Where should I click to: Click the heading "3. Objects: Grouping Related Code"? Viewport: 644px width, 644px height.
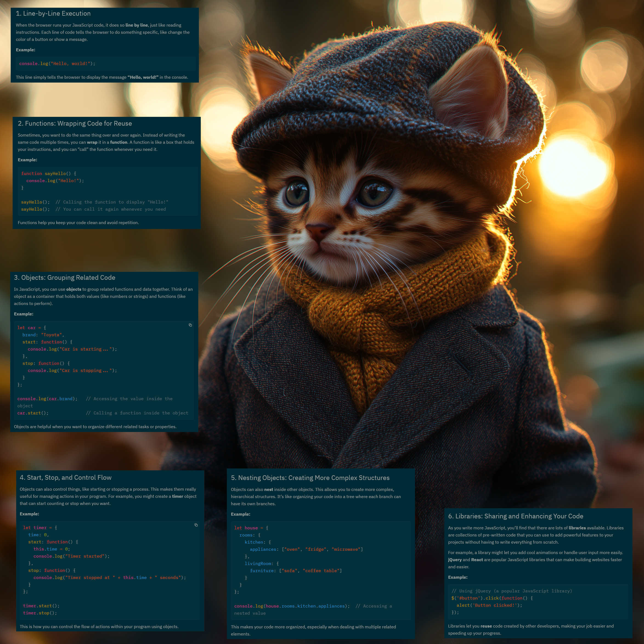(x=65, y=278)
